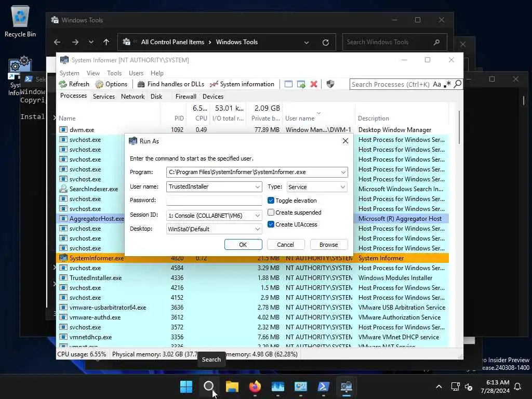532x399 pixels.
Task: Click Browse in Run As dialog
Action: pos(328,245)
